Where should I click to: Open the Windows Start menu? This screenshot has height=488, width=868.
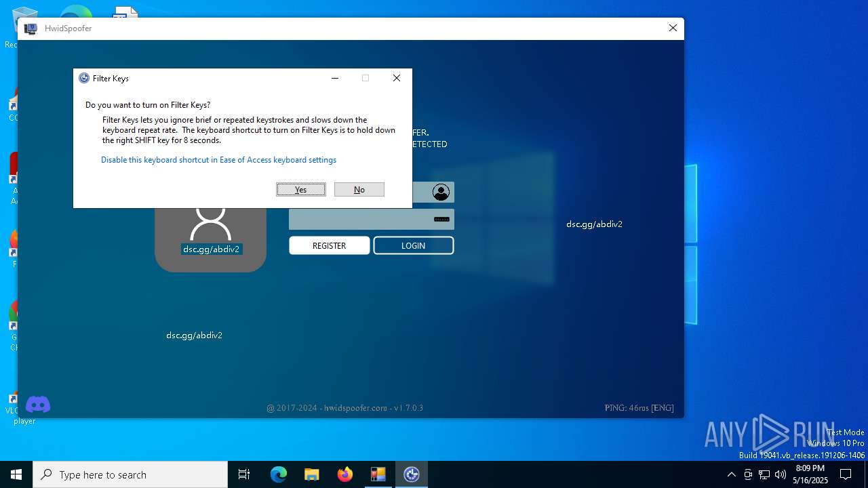click(16, 474)
